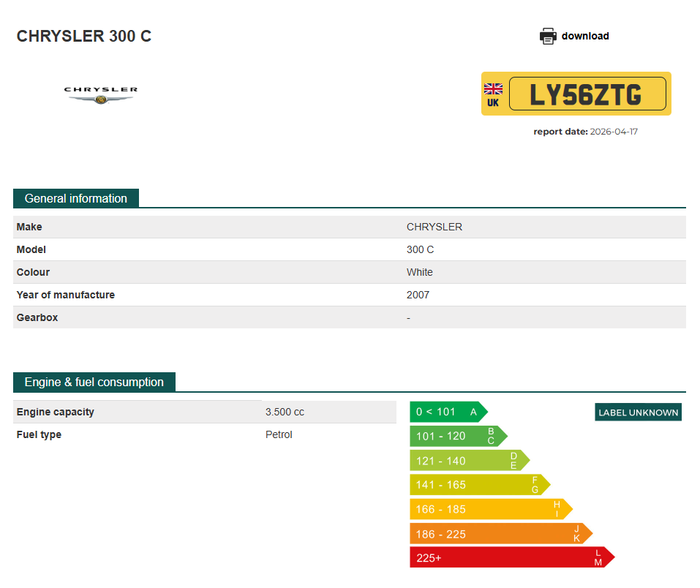Click the printer download icon
Image resolution: width=700 pixels, height=588 pixels.
[548, 36]
